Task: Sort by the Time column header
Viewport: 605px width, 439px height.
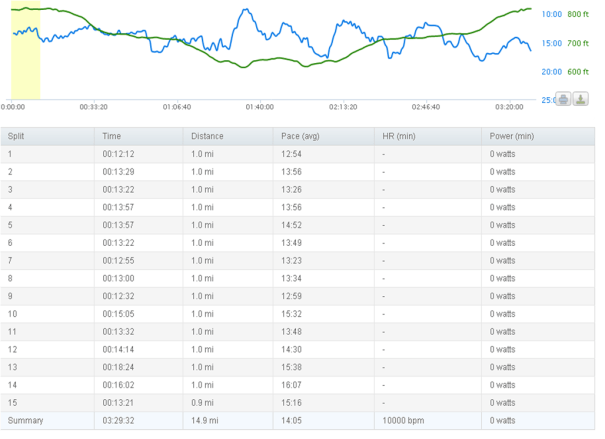Action: tap(111, 136)
